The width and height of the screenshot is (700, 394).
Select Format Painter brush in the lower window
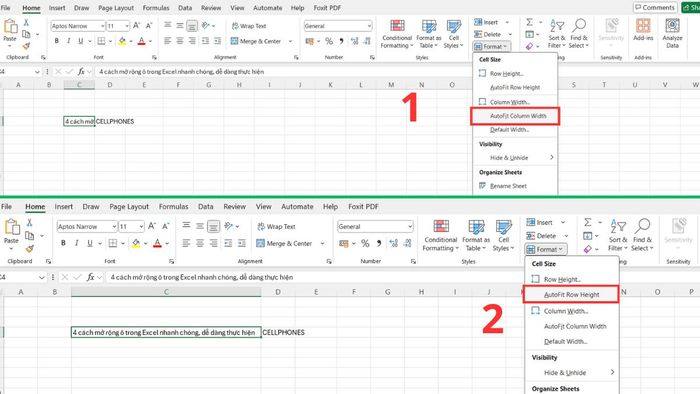coord(30,248)
